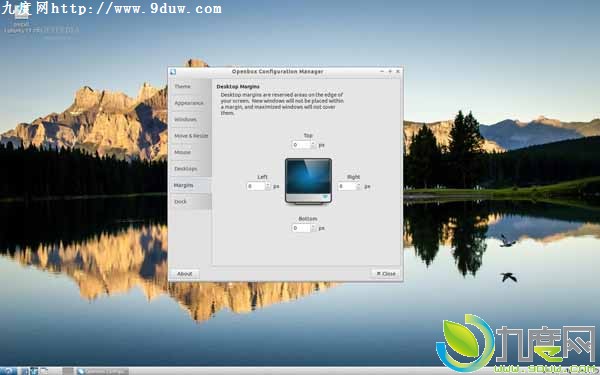Adjust the Right margin spinner arrows
600x375 pixels.
359,186
